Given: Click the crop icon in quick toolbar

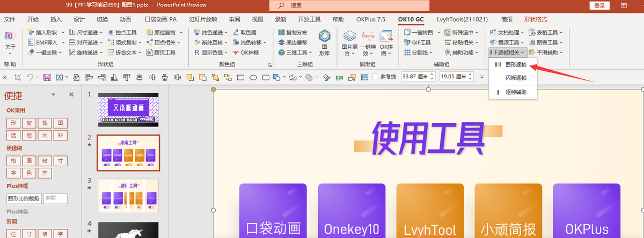Looking at the screenshot, I should 18,77.
